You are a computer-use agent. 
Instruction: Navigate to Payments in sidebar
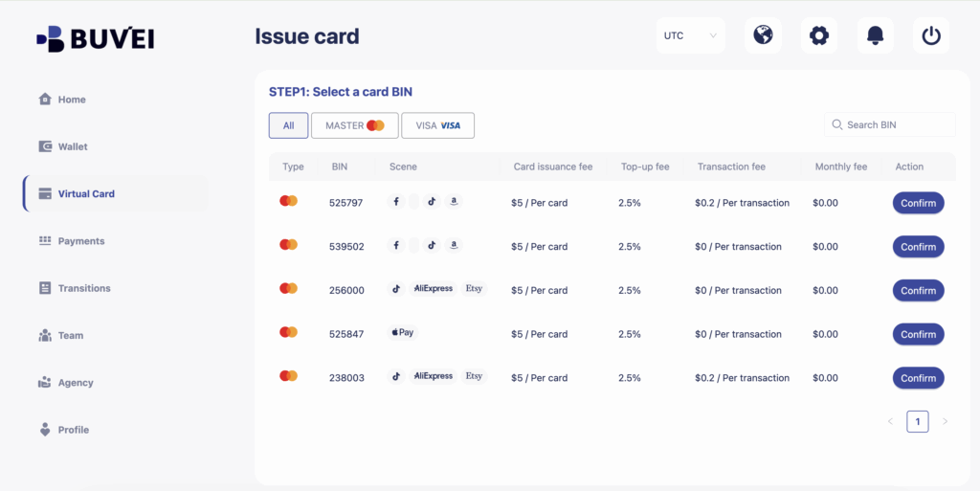[x=80, y=241]
